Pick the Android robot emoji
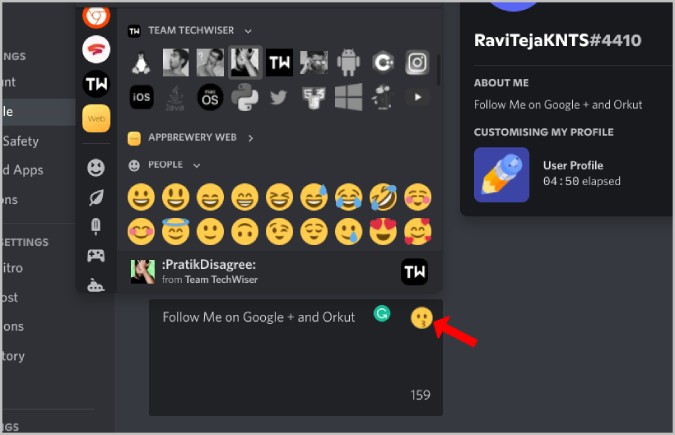675x435 pixels. [x=348, y=63]
